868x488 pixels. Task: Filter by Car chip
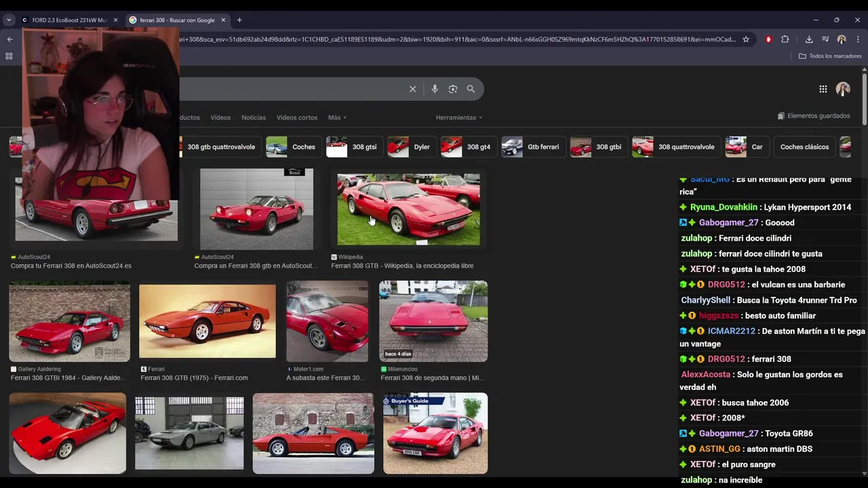click(747, 146)
